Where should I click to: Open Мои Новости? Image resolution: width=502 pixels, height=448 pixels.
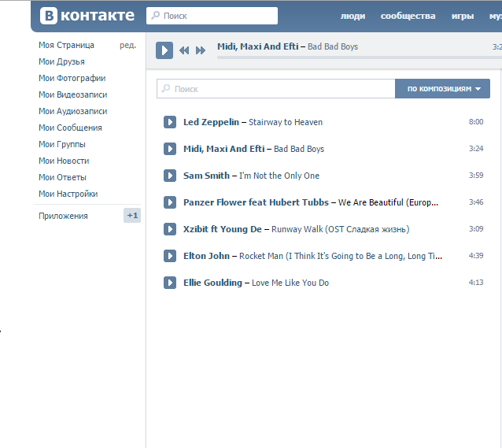click(x=64, y=161)
